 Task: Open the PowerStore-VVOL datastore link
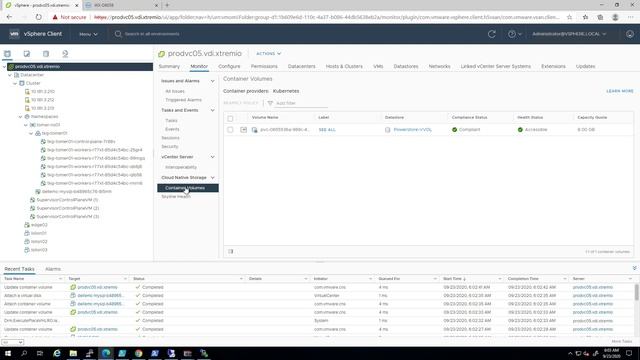412,130
